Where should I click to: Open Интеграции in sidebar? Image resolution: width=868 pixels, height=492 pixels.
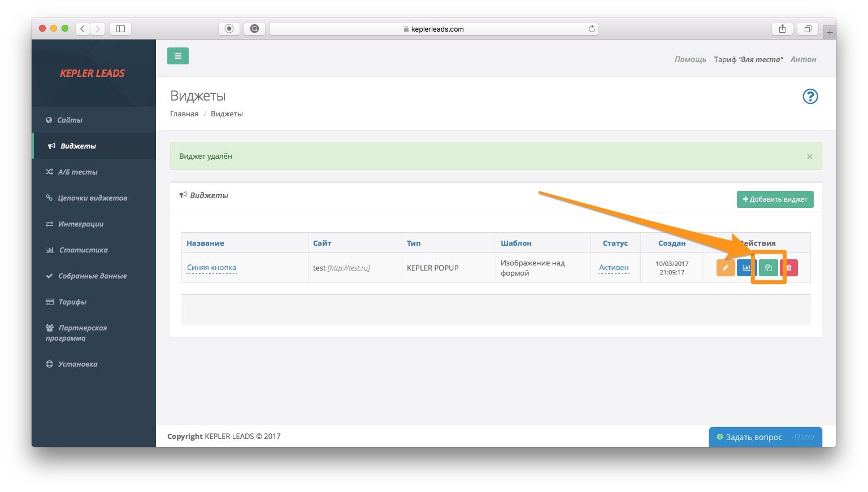click(94, 224)
